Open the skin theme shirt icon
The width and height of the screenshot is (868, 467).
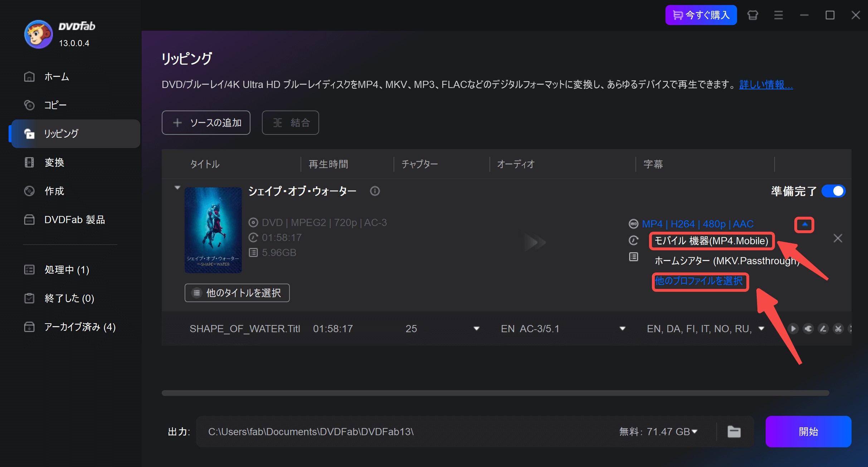point(753,15)
